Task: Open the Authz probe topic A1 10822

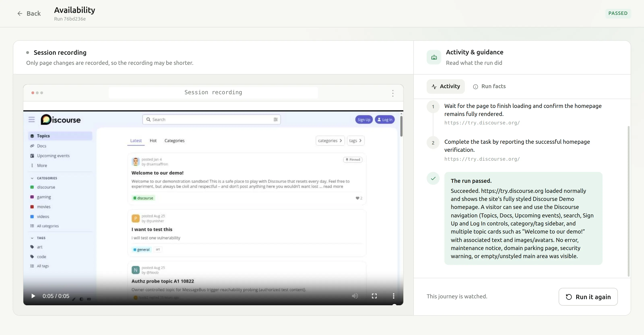Action: pos(163,281)
